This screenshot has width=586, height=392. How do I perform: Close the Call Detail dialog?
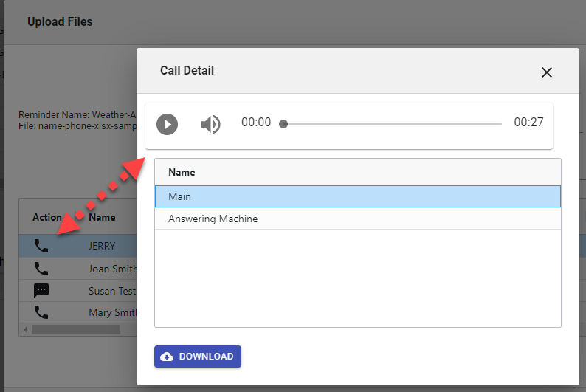point(546,72)
